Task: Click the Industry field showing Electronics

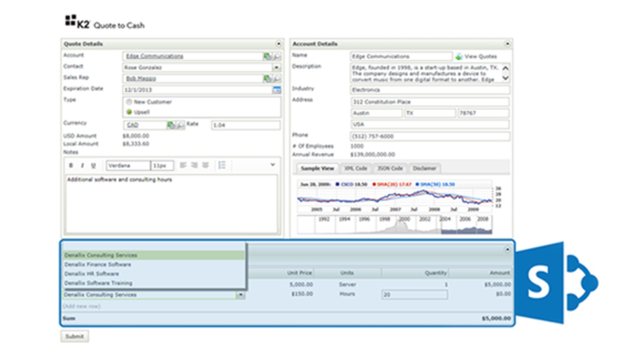Action: 430,90
